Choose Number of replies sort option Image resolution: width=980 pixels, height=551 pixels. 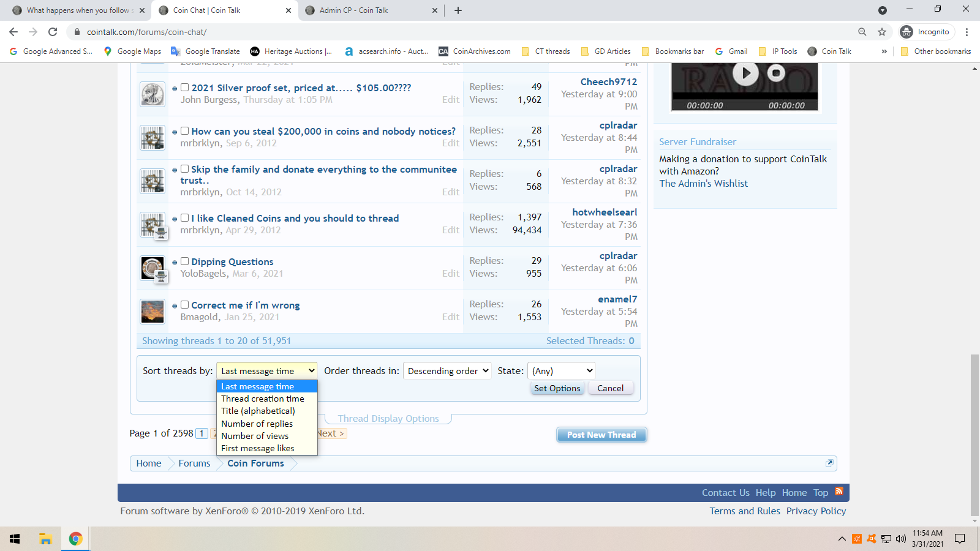(267, 424)
